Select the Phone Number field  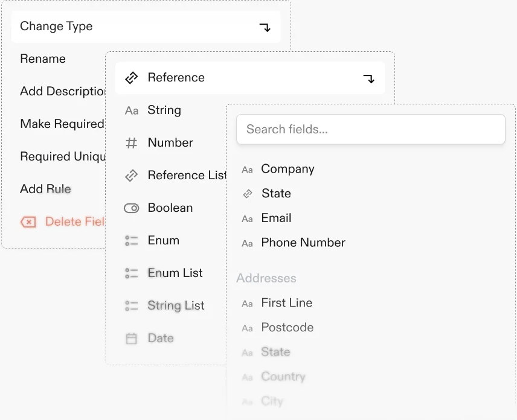click(x=303, y=243)
